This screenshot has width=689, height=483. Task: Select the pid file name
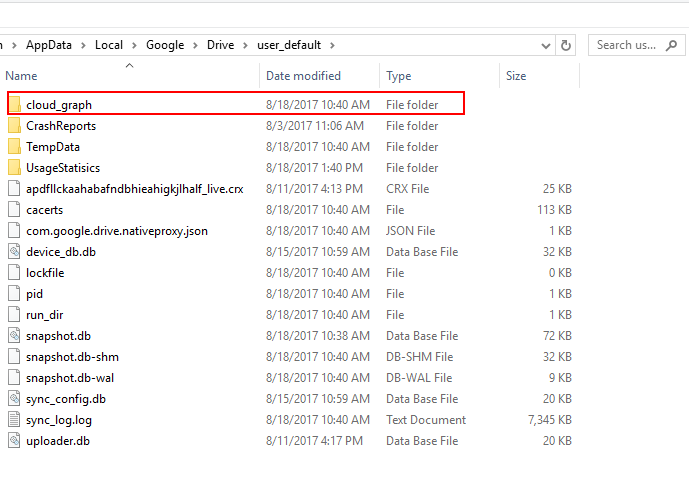tap(34, 294)
